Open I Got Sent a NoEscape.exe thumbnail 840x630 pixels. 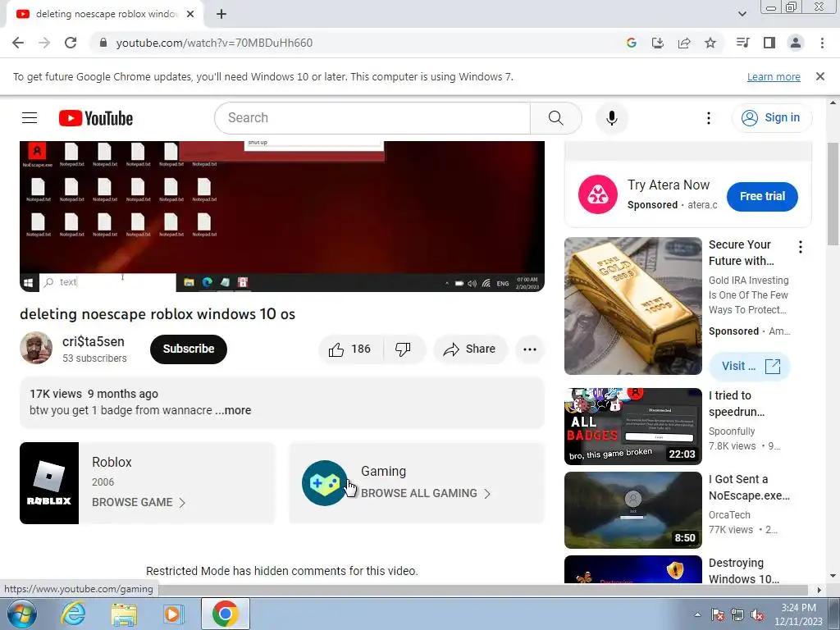[632, 510]
